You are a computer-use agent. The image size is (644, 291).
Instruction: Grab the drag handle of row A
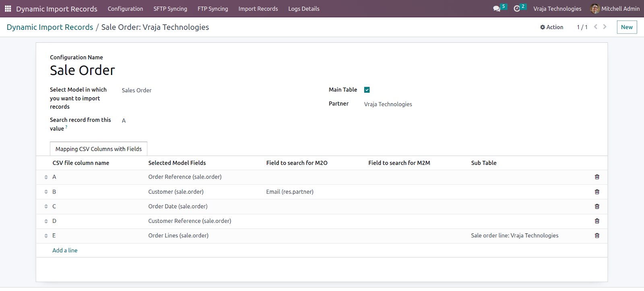(x=46, y=177)
